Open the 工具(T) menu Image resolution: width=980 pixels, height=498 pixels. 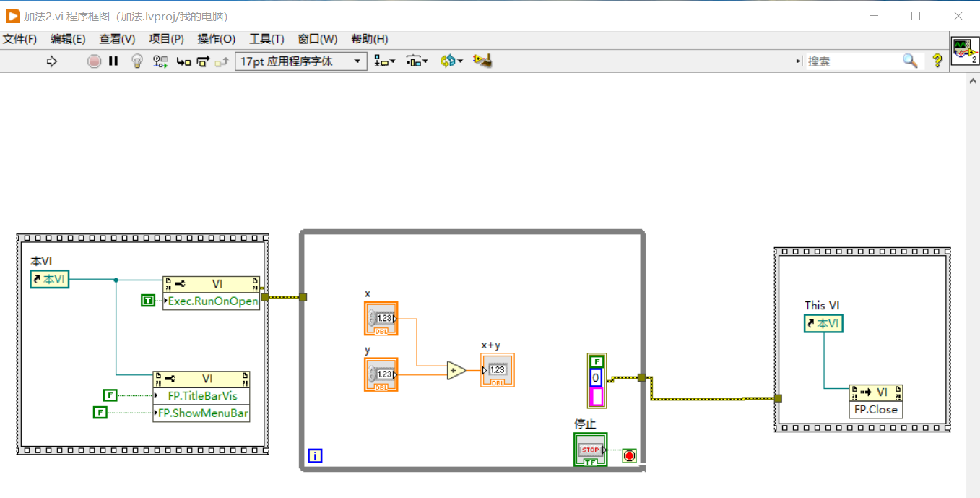point(266,39)
